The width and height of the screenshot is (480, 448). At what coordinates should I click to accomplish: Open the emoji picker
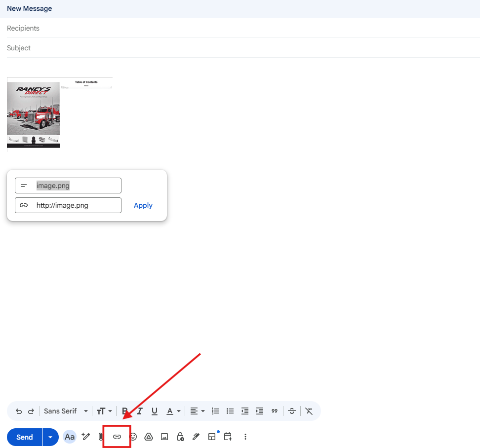pyautogui.click(x=133, y=437)
